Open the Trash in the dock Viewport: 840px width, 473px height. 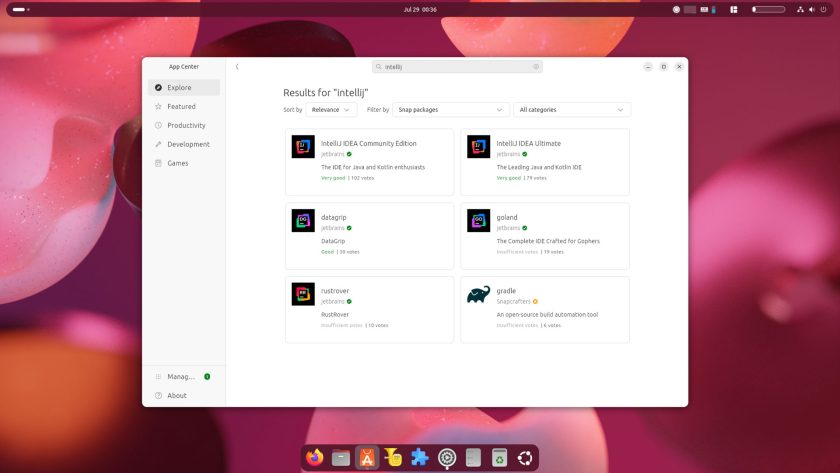(499, 457)
